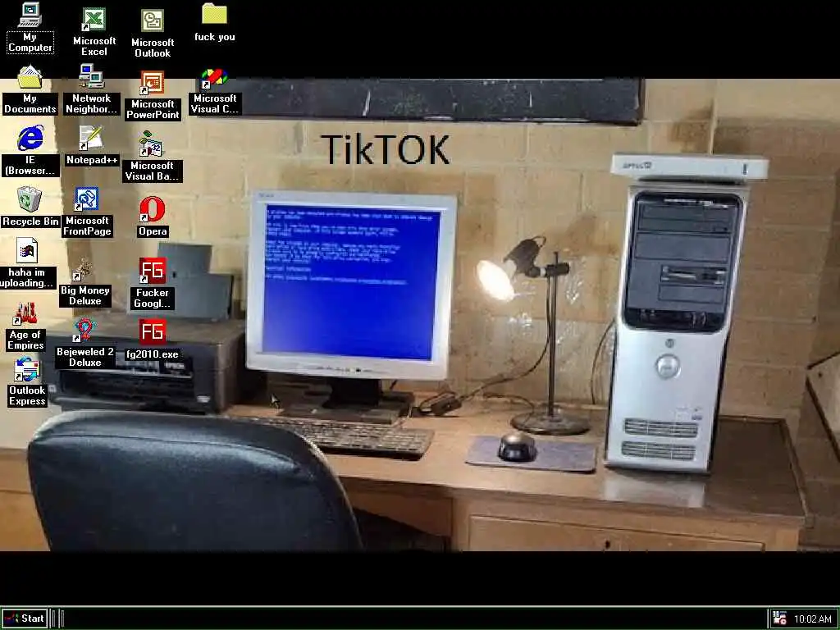Select the 'Recycle Bin' label text
This screenshot has height=630, width=840.
(x=30, y=221)
